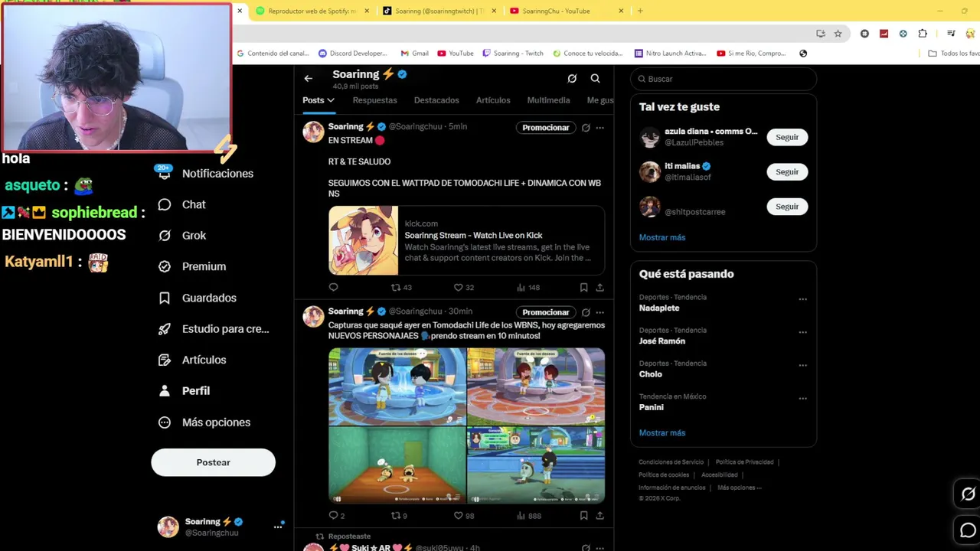Repost the post with 9 reposts
Image resolution: width=980 pixels, height=551 pixels.
399,516
